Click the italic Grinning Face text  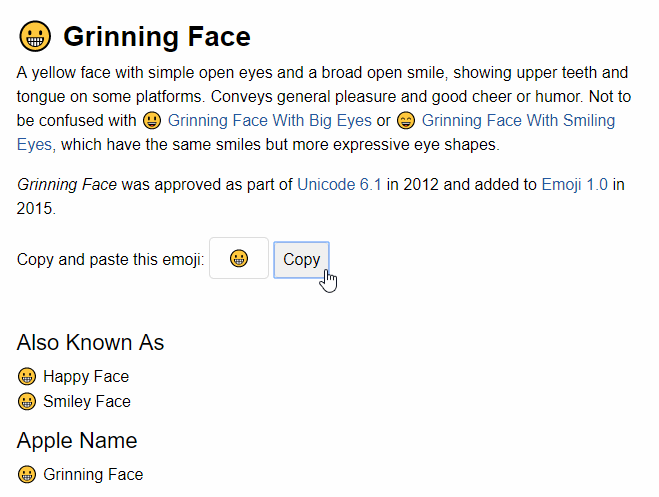(x=67, y=185)
